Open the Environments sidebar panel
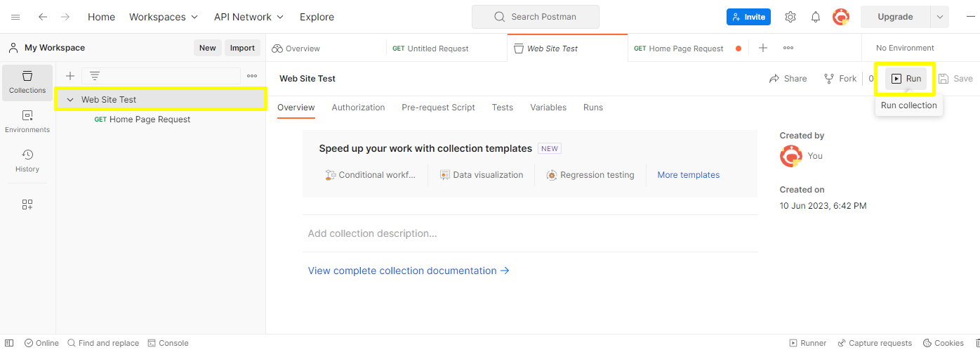The height and width of the screenshot is (350, 980). coord(27,122)
